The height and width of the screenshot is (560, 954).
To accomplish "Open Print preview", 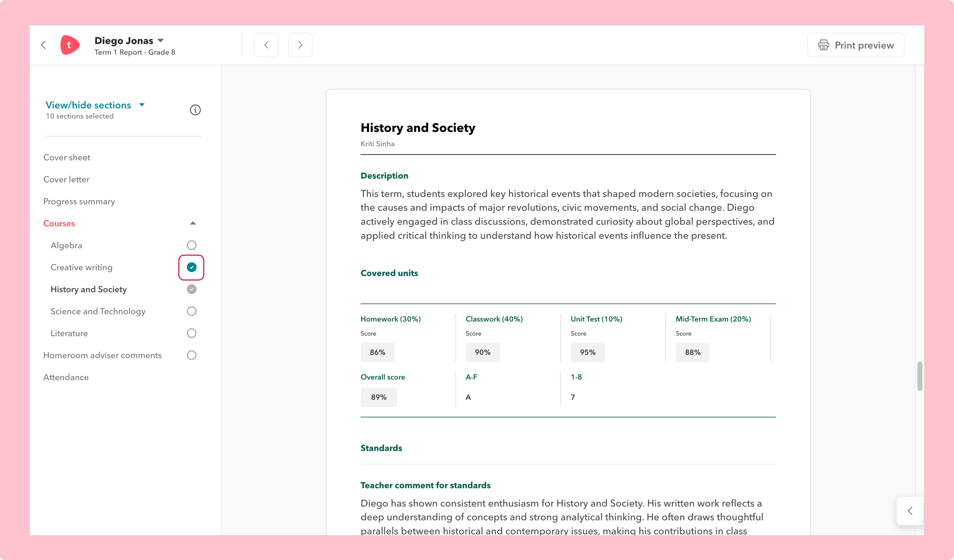I will tap(856, 45).
